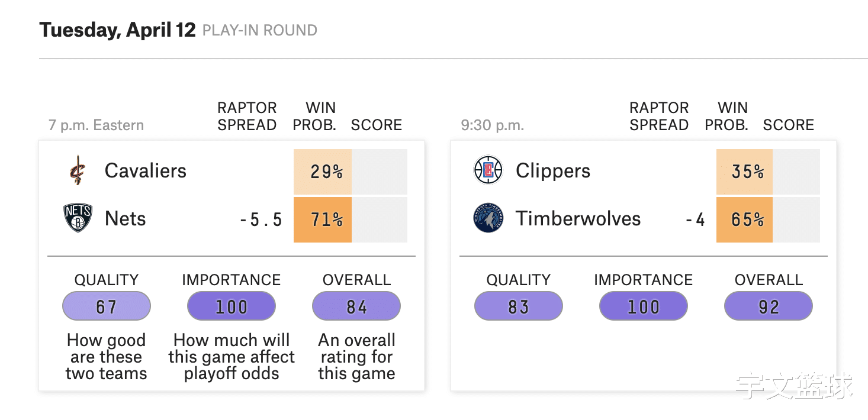Click the Timberwolves team logo
The width and height of the screenshot is (868, 420).
click(488, 218)
